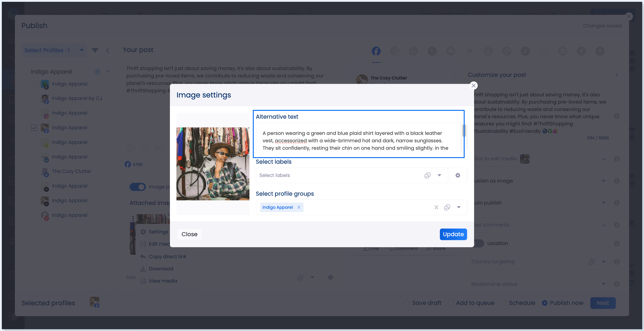Collapse the Indigo Apparel profile group
Screen dimensions: 644x331
click(x=108, y=72)
